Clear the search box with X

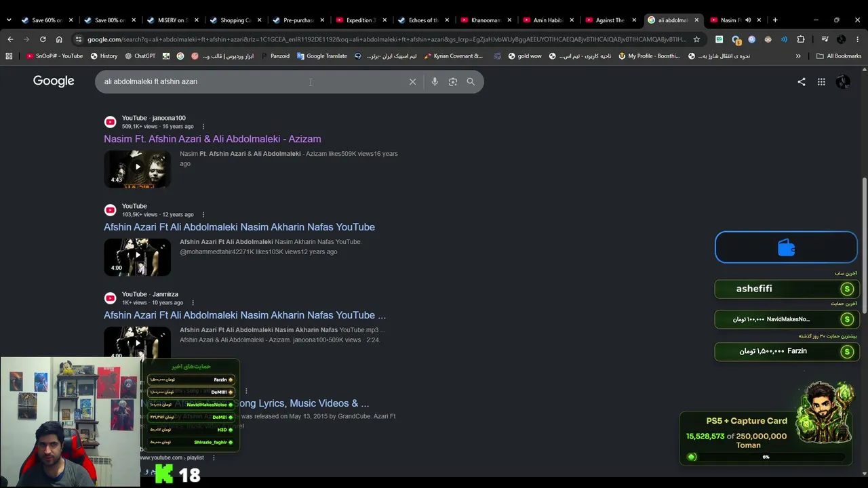pos(412,82)
